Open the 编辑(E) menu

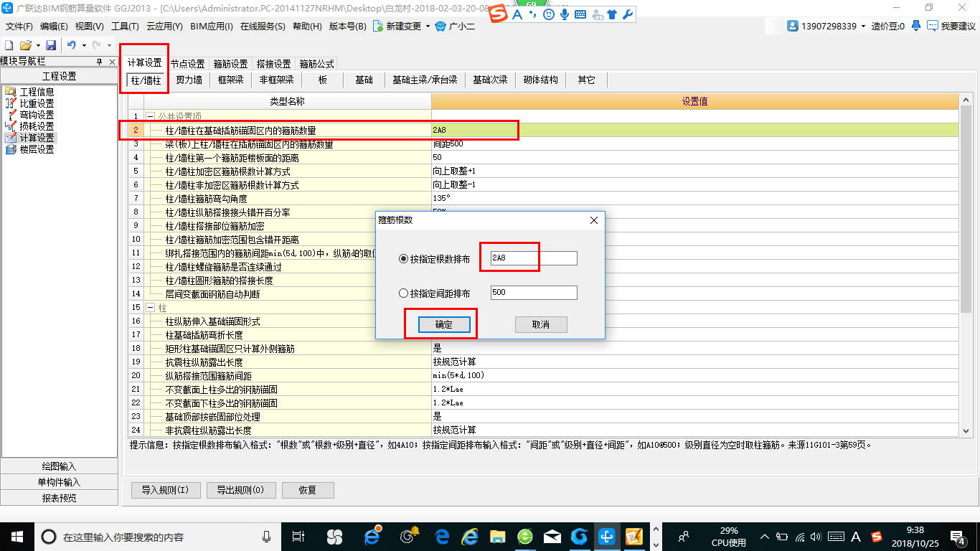pos(55,27)
